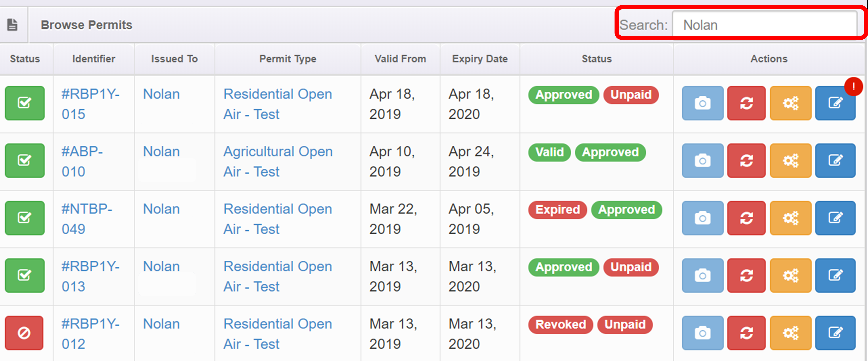Sort table by Valid From column
This screenshot has height=361, width=868.
coord(400,59)
